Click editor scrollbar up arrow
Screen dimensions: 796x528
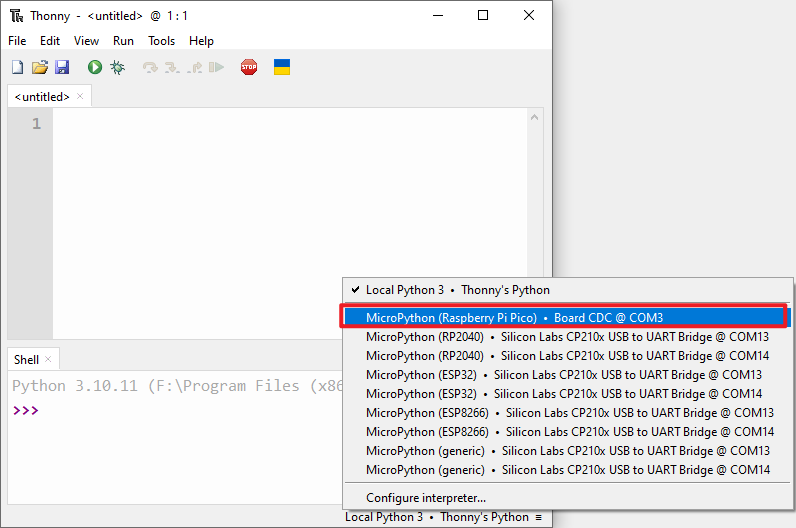pyautogui.click(x=534, y=117)
